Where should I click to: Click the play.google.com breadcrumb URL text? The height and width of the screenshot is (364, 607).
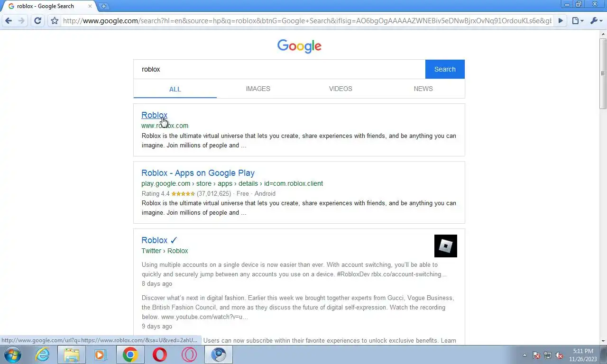[232, 183]
